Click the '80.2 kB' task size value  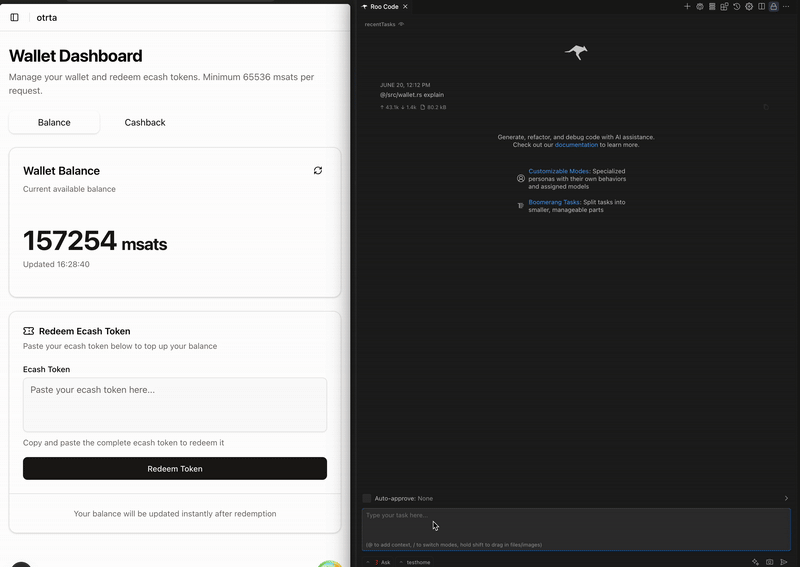[x=436, y=107]
